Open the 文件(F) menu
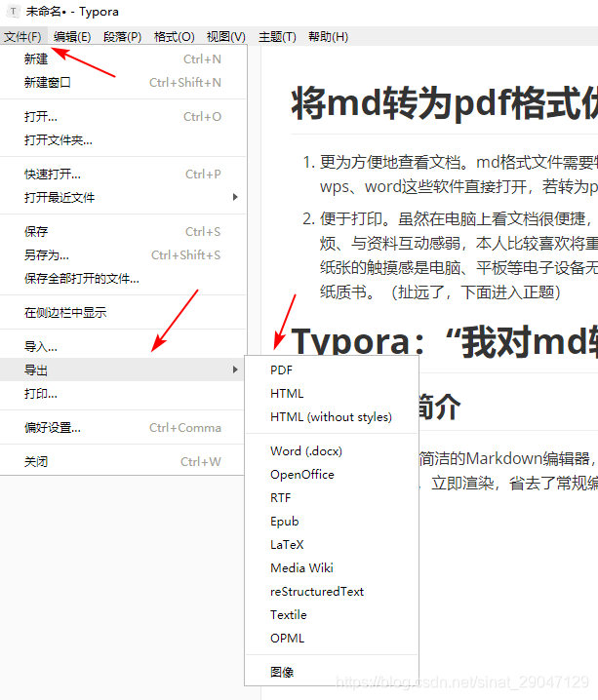Screen dimensions: 598x700 [x=22, y=37]
